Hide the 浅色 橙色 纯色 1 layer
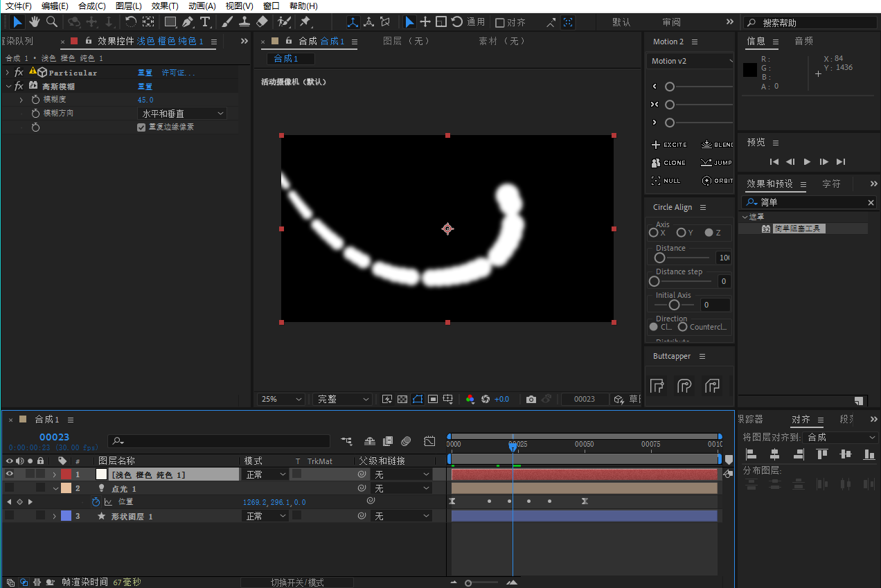 [x=9, y=474]
